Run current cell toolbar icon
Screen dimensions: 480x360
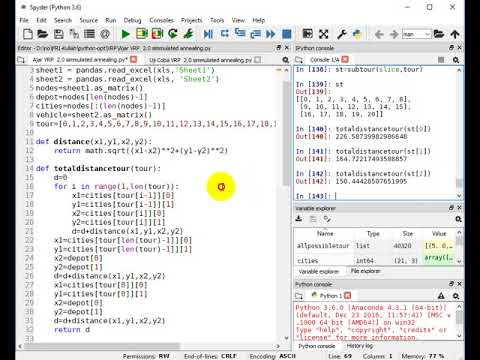[142, 34]
